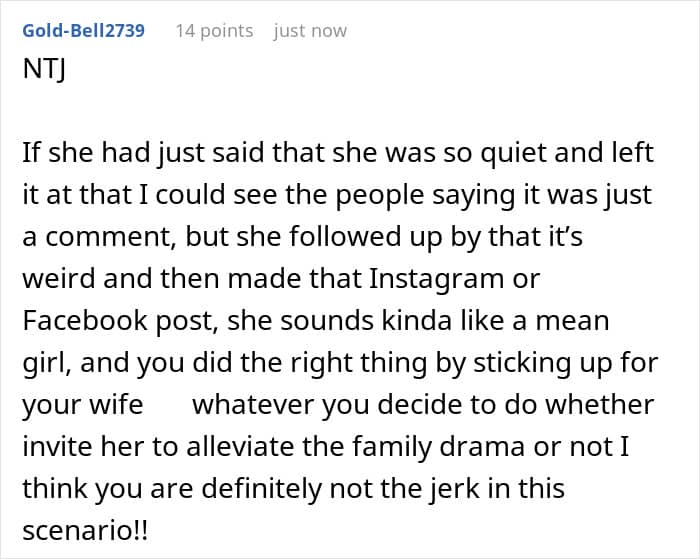The width and height of the screenshot is (700, 559).
Task: Click the "just now" timestamp
Action: click(310, 31)
